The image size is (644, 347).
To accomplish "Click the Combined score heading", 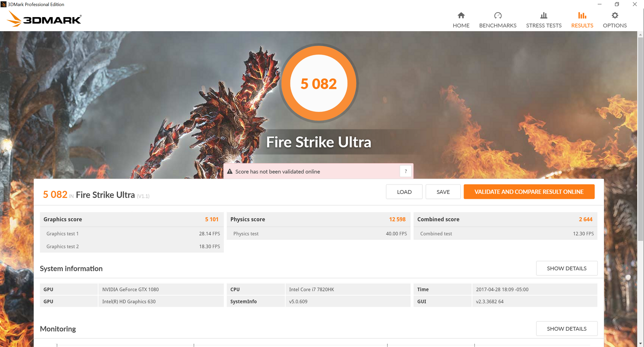I will (438, 219).
